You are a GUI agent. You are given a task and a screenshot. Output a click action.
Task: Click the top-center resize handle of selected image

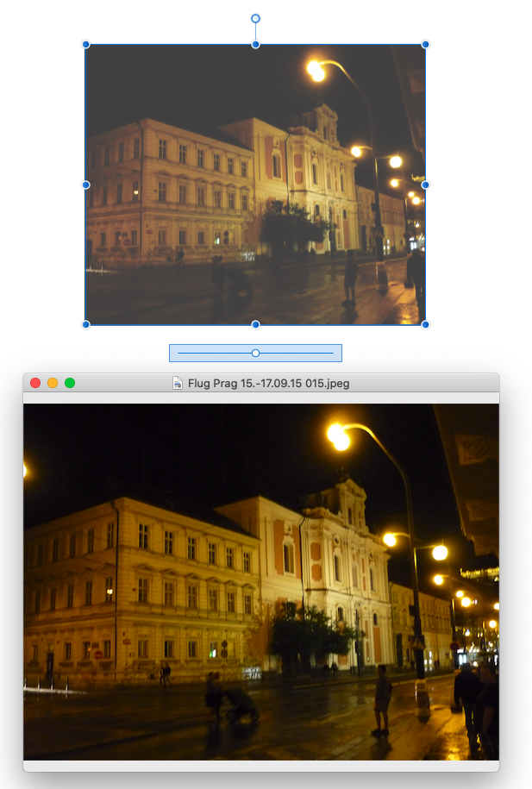pyautogui.click(x=256, y=45)
